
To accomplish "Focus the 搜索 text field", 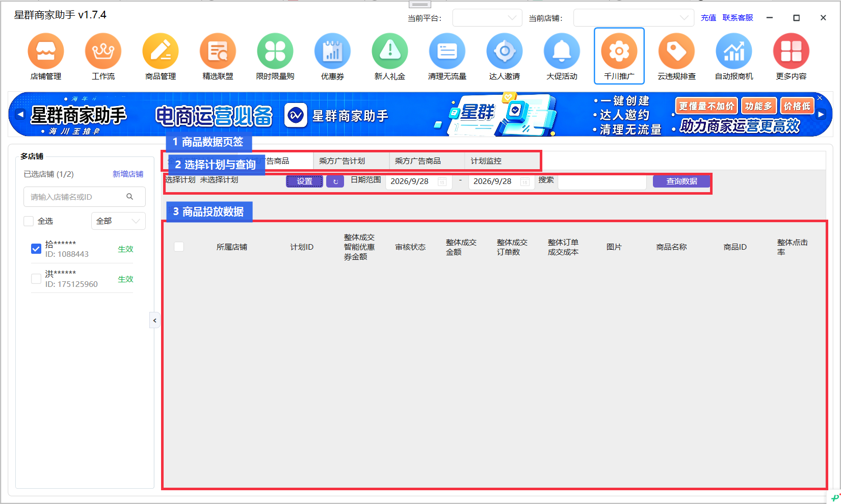I will coord(602,181).
